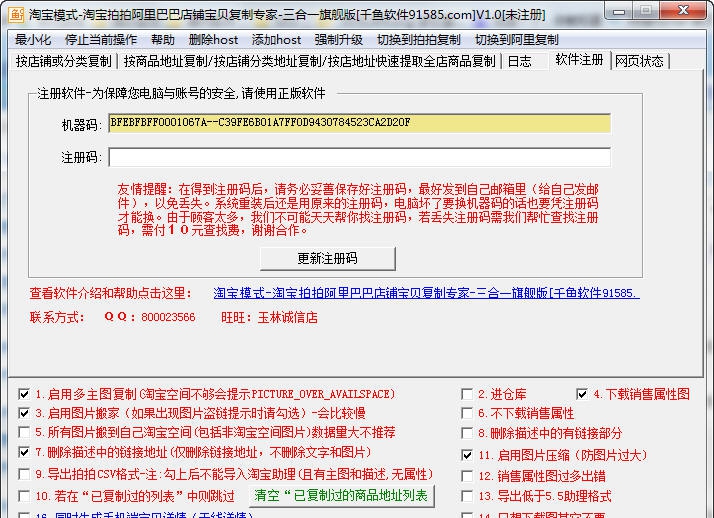This screenshot has height=518, width=714.
Task: Open the 帮助 menu
Action: coord(163,40)
